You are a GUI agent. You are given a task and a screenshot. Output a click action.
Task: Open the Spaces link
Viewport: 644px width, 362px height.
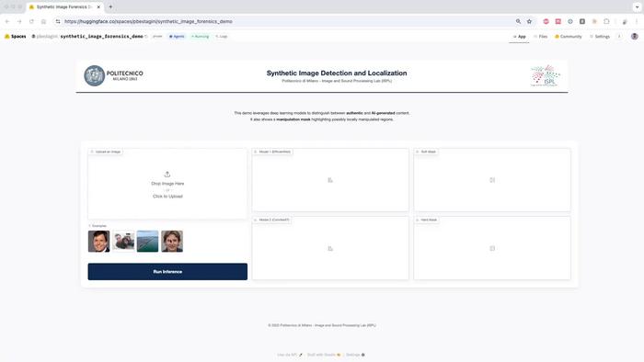coord(16,37)
